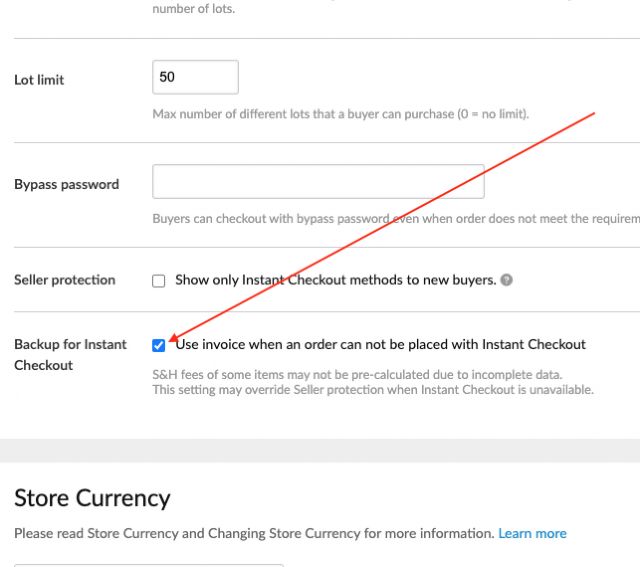The image size is (640, 567).
Task: Click the 'Lot limit' field label
Action: [x=39, y=79]
